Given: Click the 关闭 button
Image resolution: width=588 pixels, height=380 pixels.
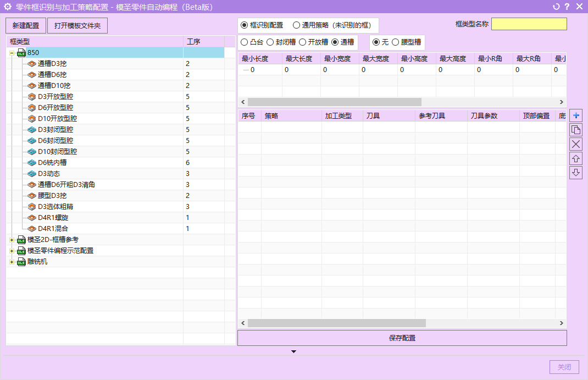Looking at the screenshot, I should (x=564, y=367).
